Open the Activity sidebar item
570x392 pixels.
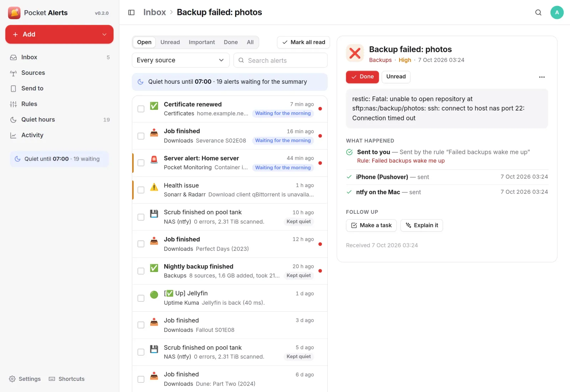click(x=59, y=135)
